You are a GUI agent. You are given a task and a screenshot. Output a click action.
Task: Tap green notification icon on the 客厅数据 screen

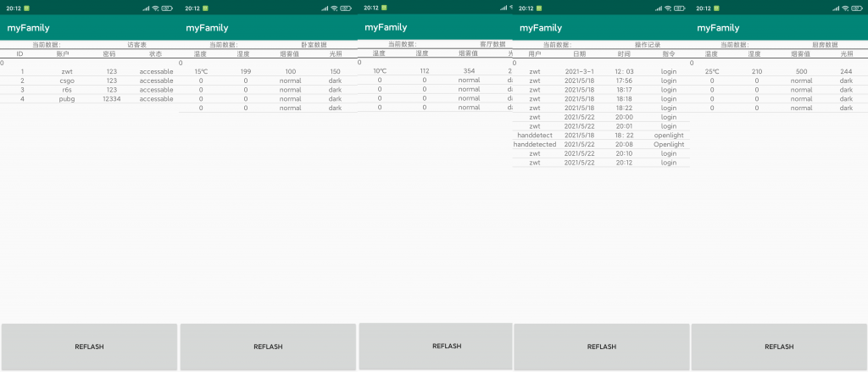click(384, 8)
